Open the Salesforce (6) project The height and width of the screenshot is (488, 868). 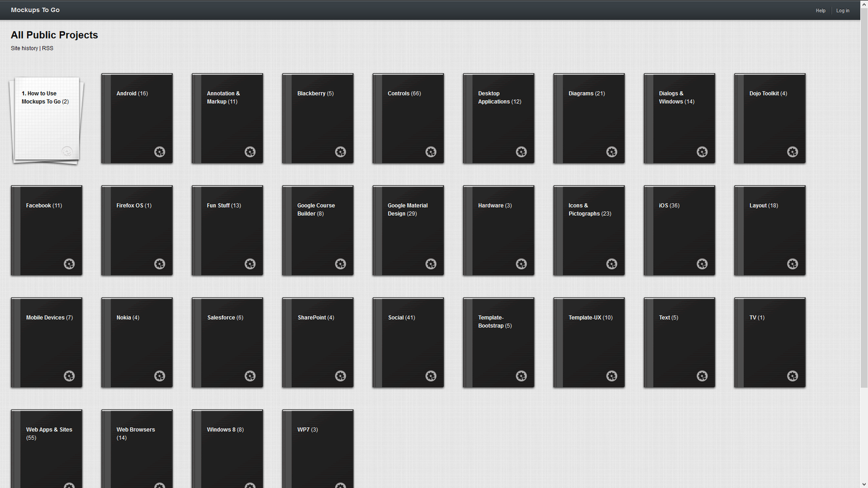pos(227,343)
